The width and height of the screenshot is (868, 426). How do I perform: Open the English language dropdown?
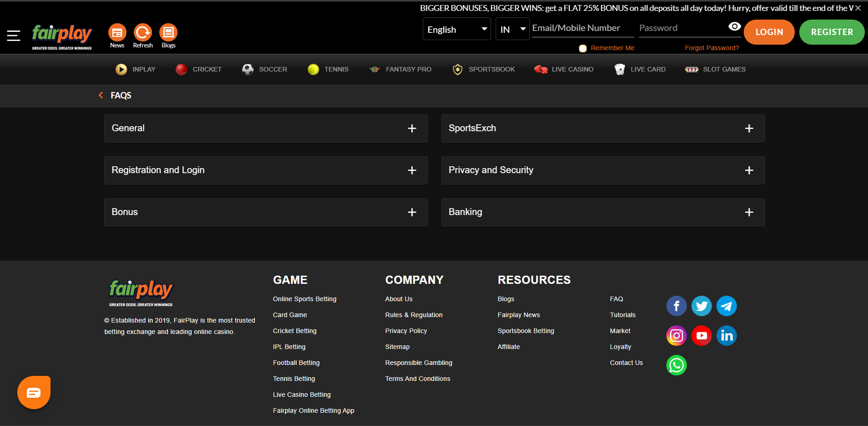(457, 29)
